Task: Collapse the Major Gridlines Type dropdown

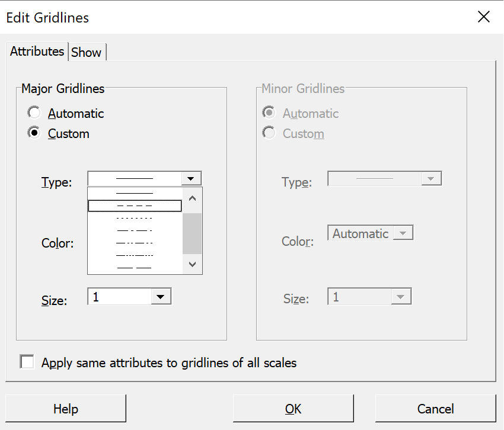Action: [x=191, y=178]
